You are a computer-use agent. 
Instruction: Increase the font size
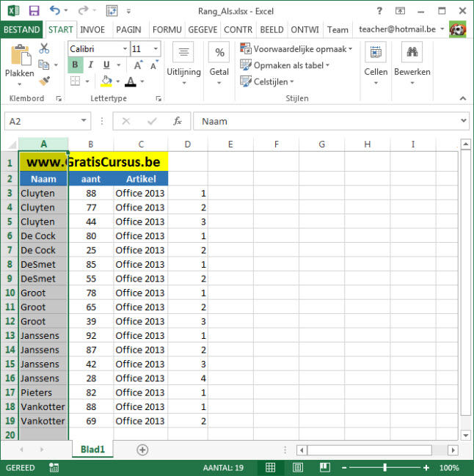click(138, 65)
